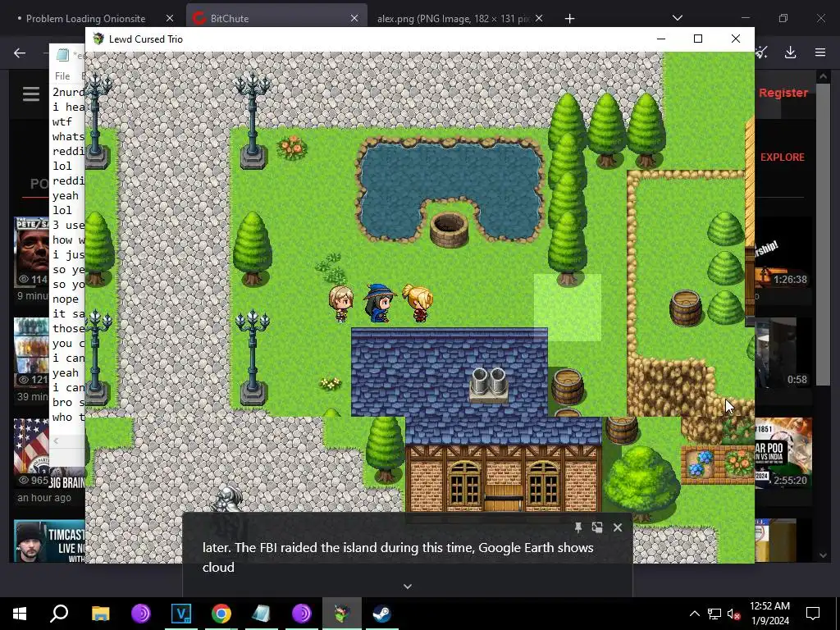Open the EXPLORE link on BitChute
The height and width of the screenshot is (630, 840).
click(782, 157)
